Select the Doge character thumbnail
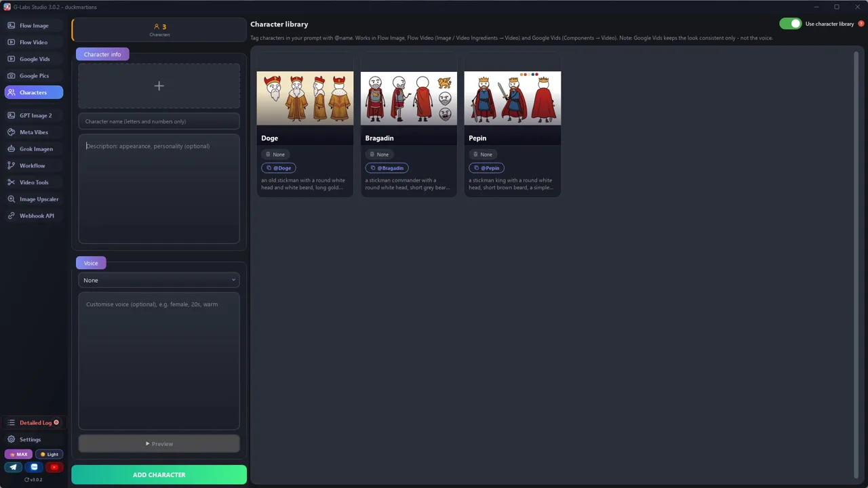This screenshot has height=488, width=868. [305, 98]
